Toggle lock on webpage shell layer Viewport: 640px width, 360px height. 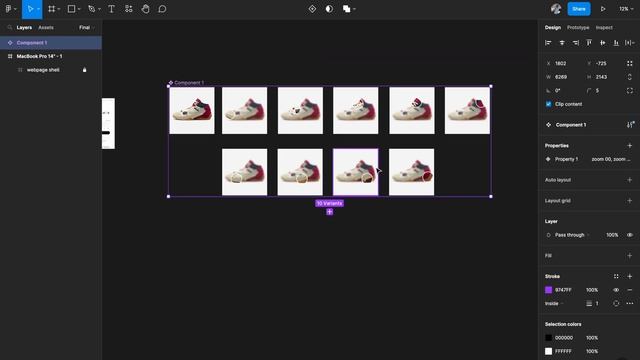(84, 70)
